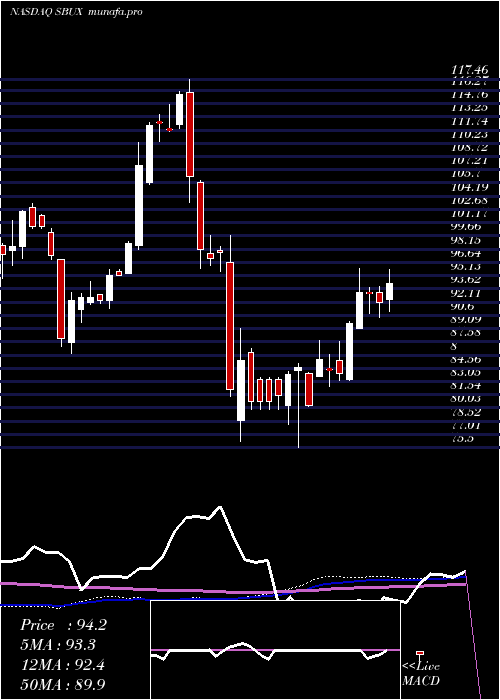The width and height of the screenshot is (500, 700).
Task: Click the 105.7 price axis label
Action: click(x=467, y=174)
